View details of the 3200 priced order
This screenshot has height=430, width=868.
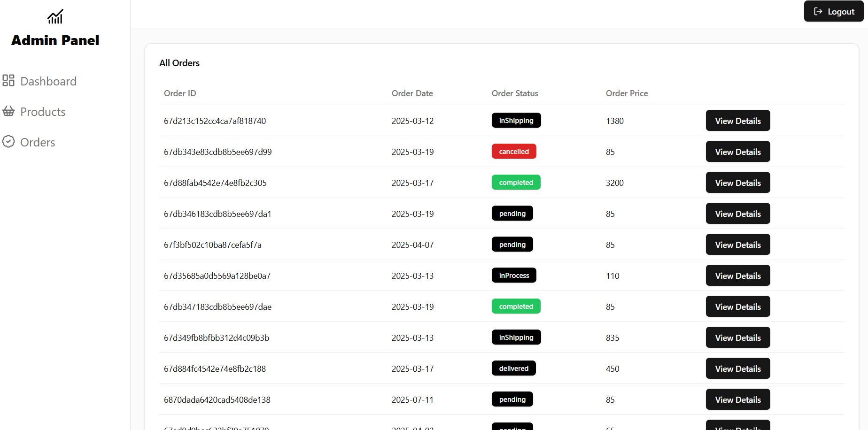click(737, 183)
